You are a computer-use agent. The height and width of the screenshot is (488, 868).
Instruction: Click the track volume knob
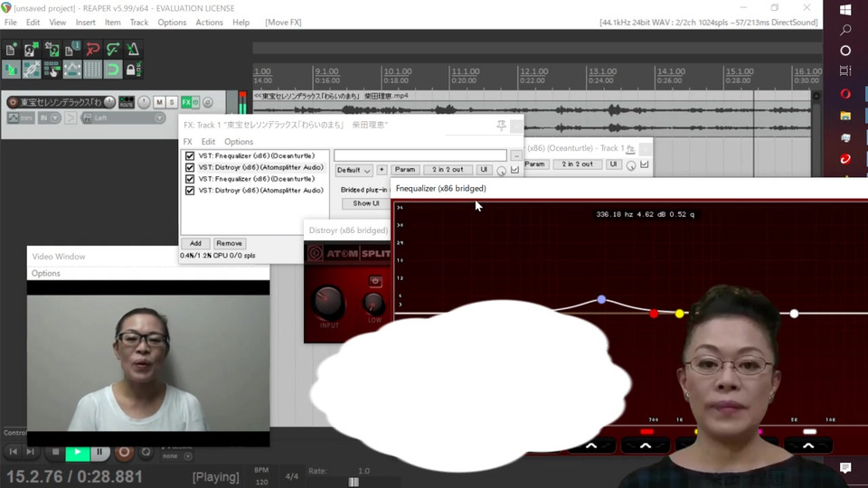(109, 102)
